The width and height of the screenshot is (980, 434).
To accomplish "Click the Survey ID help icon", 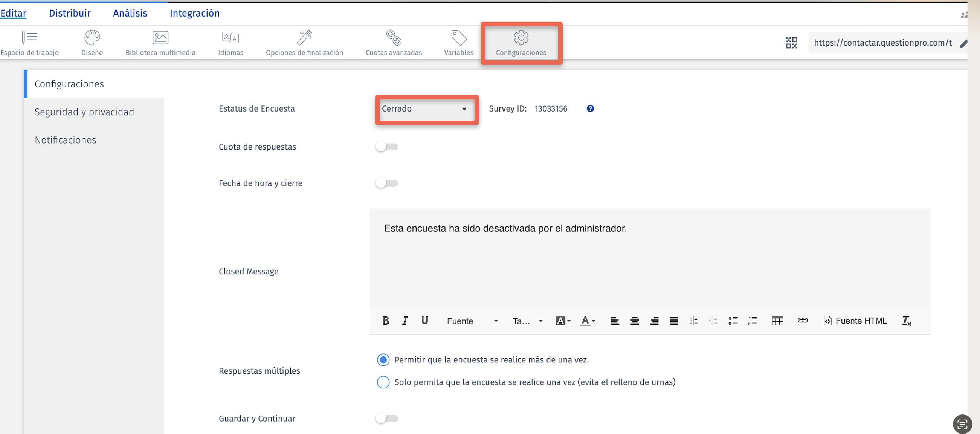I will [x=591, y=108].
